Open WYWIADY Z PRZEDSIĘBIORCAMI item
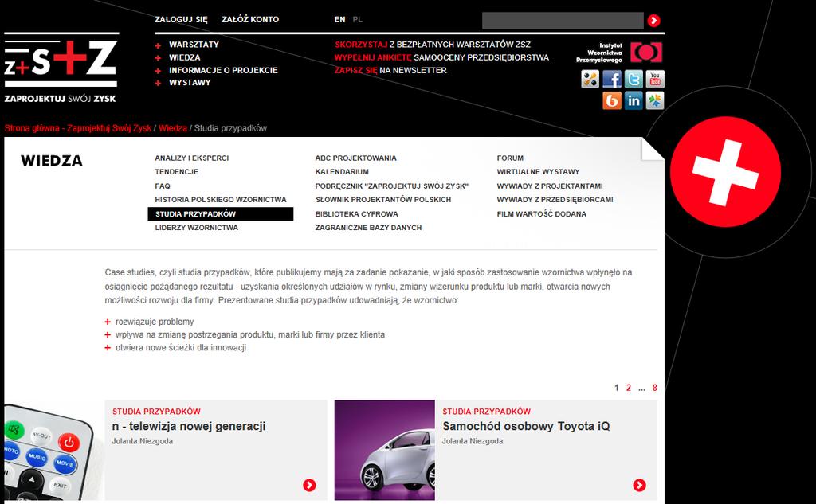The image size is (816, 504). [555, 200]
